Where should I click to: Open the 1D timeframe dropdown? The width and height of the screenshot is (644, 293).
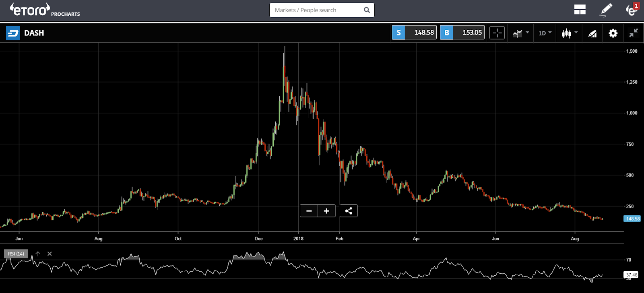click(x=545, y=33)
